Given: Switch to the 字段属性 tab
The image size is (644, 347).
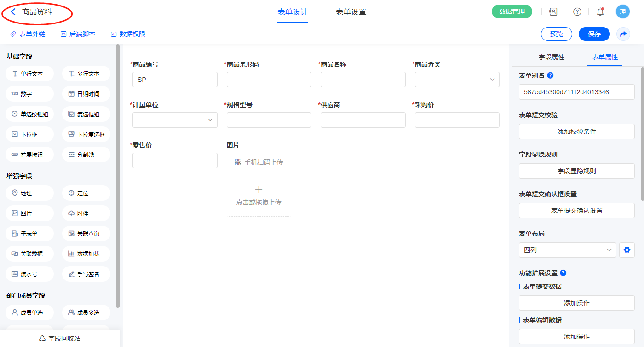Looking at the screenshot, I should (552, 57).
